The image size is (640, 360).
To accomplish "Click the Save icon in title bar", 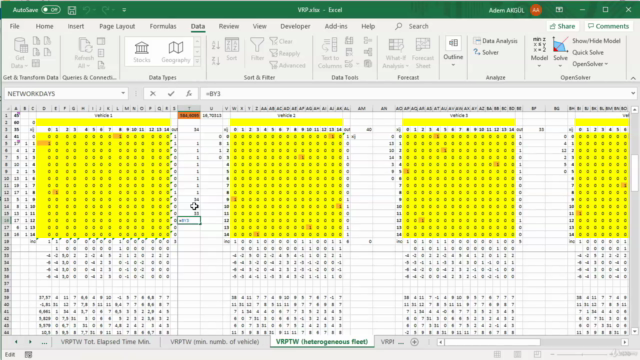I will (72, 10).
